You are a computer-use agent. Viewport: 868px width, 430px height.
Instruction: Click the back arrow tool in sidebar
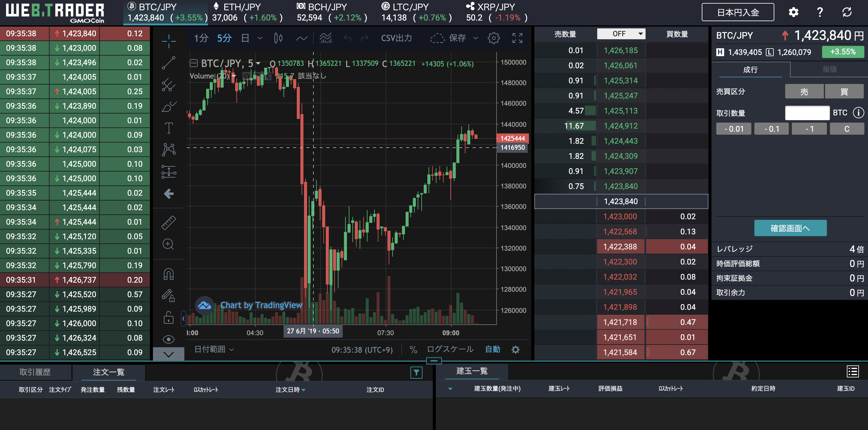[169, 194]
